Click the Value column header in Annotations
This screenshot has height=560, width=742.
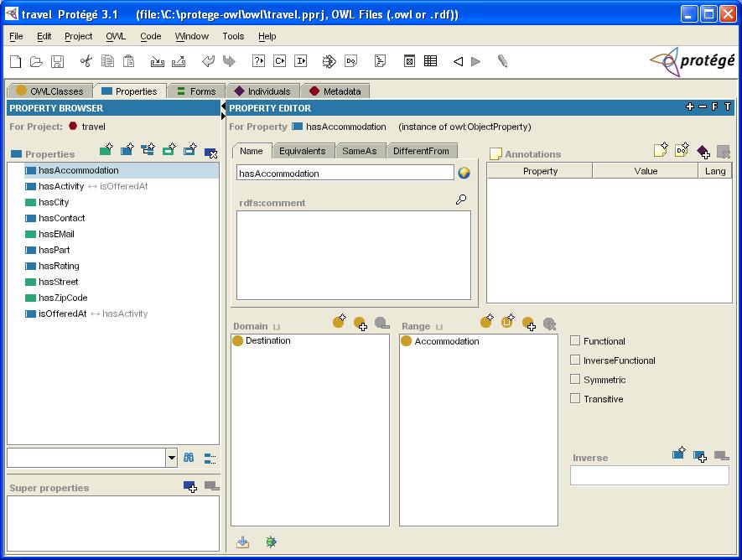pyautogui.click(x=646, y=171)
